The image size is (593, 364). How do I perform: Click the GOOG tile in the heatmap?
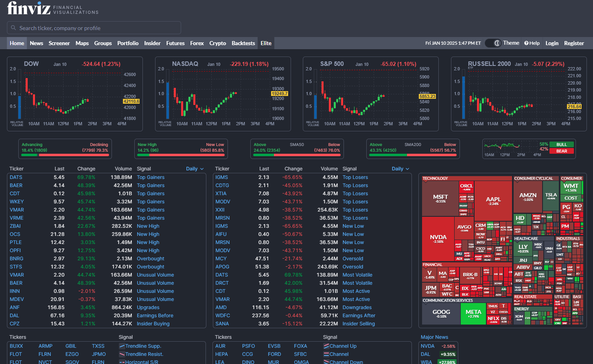point(441,314)
